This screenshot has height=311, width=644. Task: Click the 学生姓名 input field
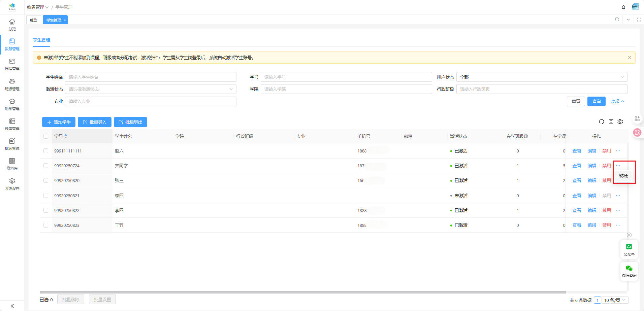(151, 77)
